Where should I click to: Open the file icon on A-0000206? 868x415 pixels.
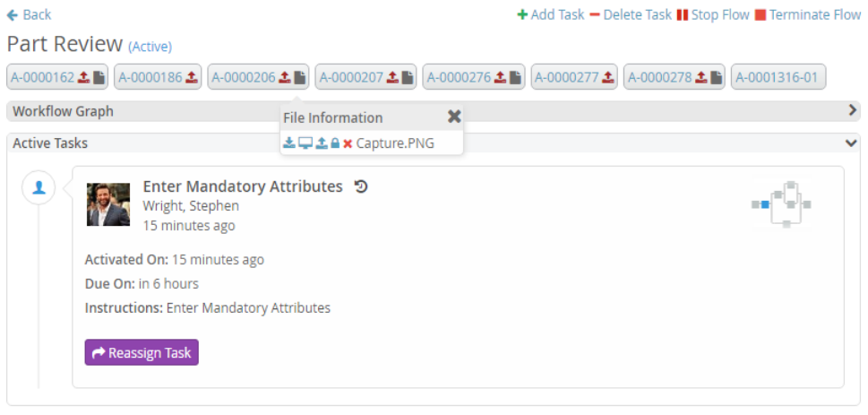(299, 78)
